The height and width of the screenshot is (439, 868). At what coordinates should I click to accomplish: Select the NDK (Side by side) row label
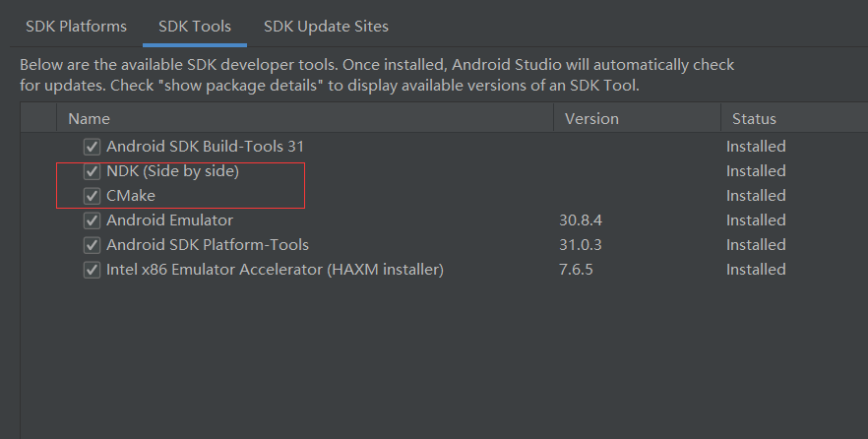tap(172, 171)
